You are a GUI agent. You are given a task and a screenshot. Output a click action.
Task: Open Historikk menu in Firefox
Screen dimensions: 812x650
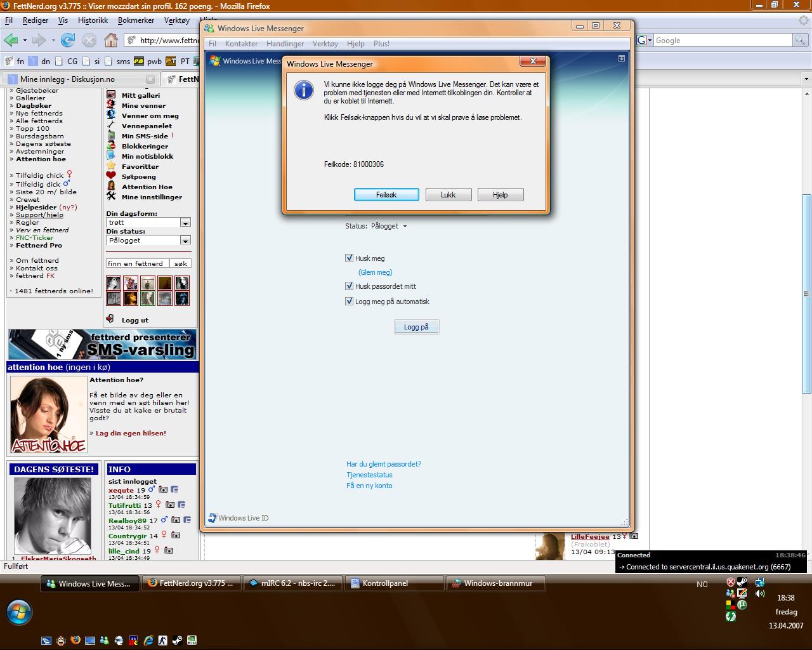[x=93, y=20]
